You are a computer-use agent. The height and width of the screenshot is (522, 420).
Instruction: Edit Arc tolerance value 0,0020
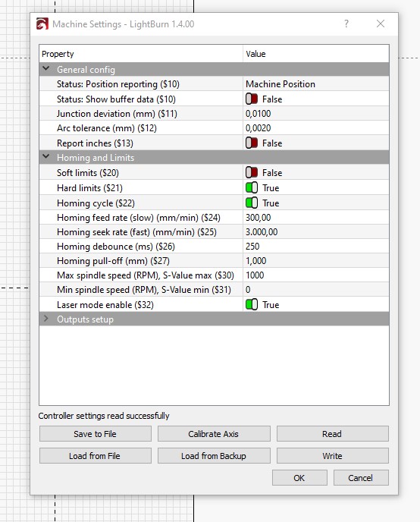click(x=258, y=128)
